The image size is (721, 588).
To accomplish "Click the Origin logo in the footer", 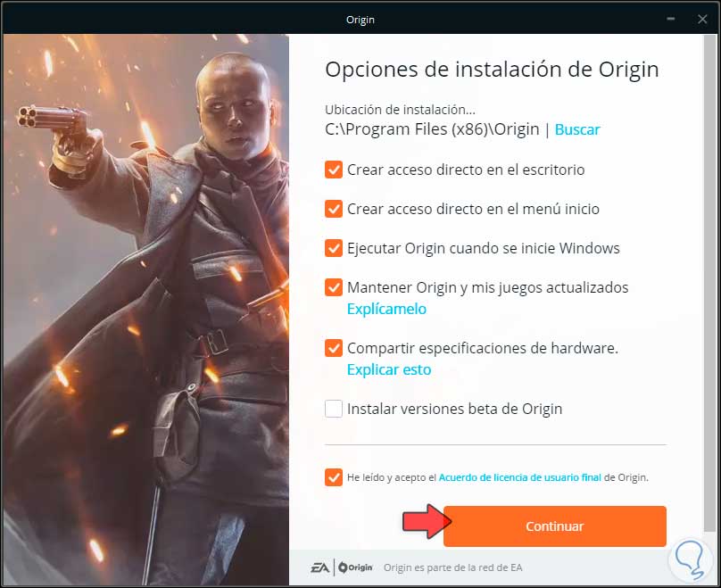I will (x=355, y=567).
